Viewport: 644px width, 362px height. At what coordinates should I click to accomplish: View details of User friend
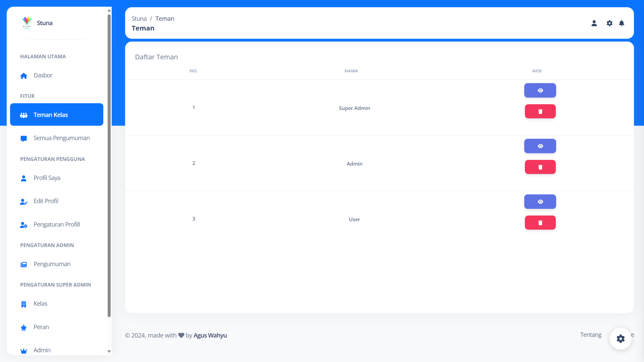pyautogui.click(x=540, y=202)
